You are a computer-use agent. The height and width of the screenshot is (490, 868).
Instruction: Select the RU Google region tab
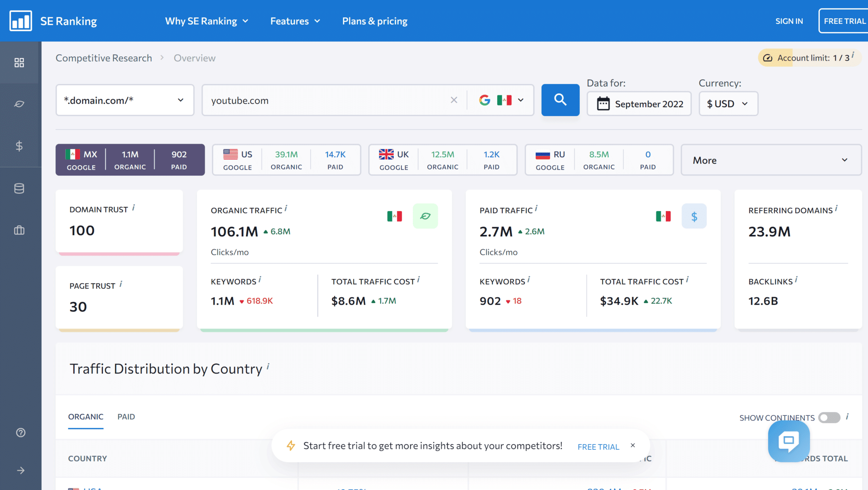[599, 160]
